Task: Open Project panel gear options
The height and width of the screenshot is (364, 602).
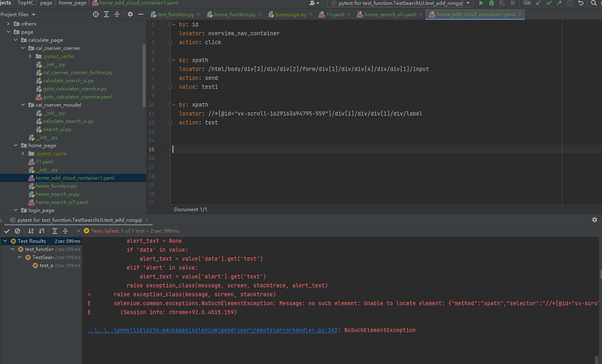Action: click(130, 14)
